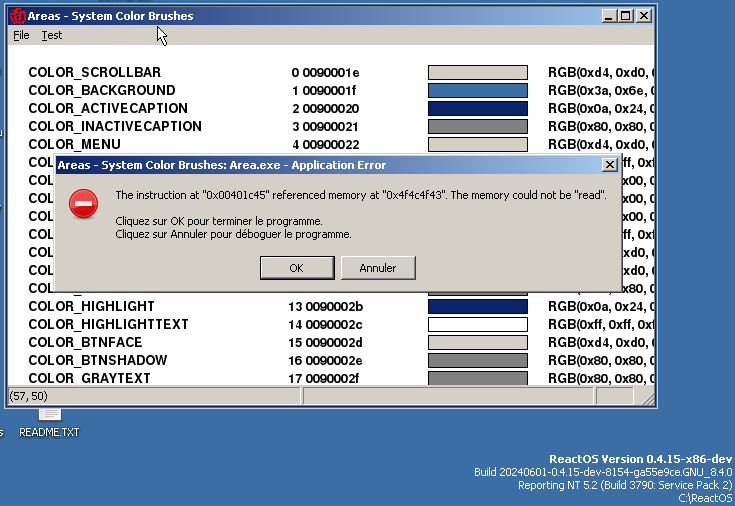
Task: Click the COLOR_HIGHLIGHT swatch
Action: tap(478, 306)
